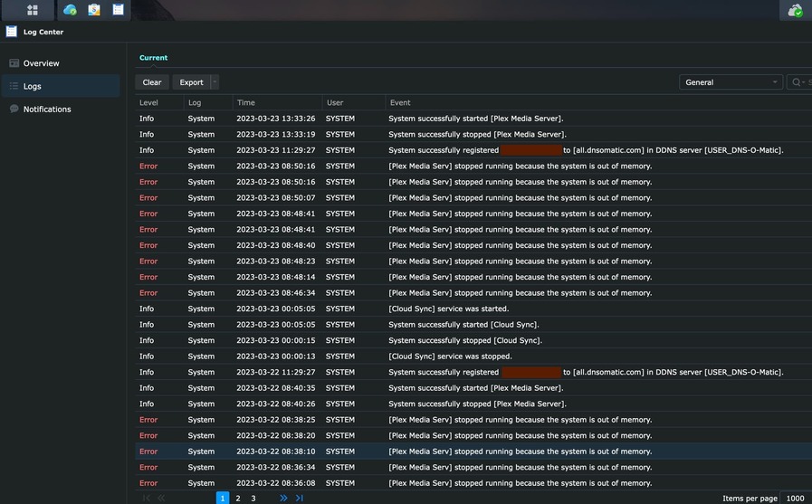Open the cloud status tray icon
The height and width of the screenshot is (504, 812).
[x=795, y=10]
